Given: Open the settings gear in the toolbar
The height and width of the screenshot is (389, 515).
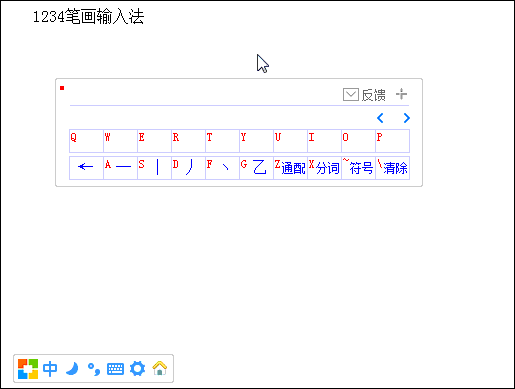Looking at the screenshot, I should [137, 369].
